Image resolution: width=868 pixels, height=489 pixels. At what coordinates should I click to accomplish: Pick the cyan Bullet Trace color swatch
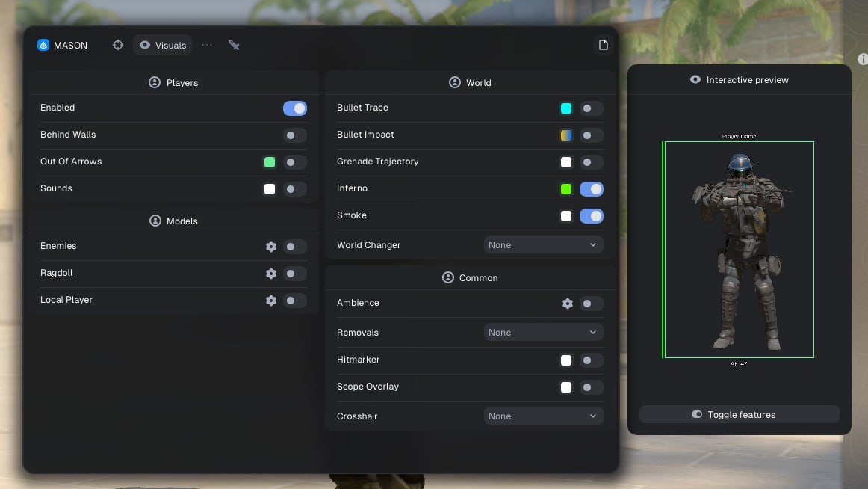tap(566, 108)
